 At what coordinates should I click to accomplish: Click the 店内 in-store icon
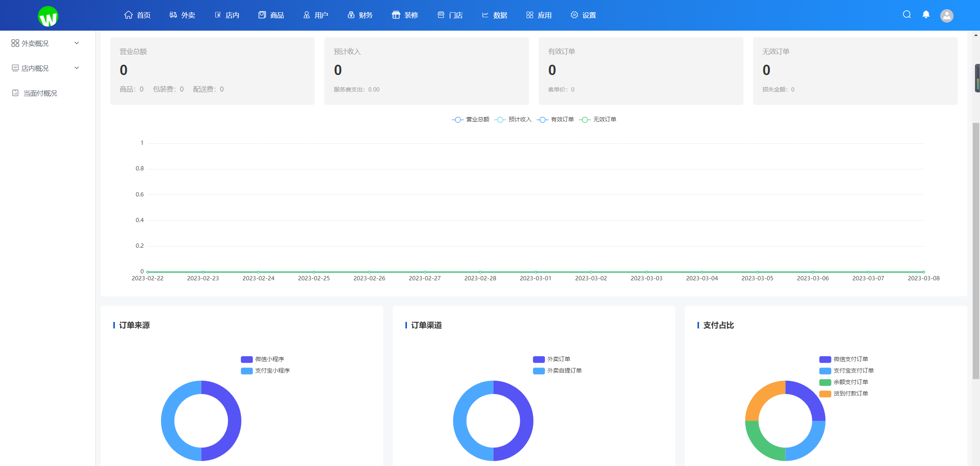[217, 15]
